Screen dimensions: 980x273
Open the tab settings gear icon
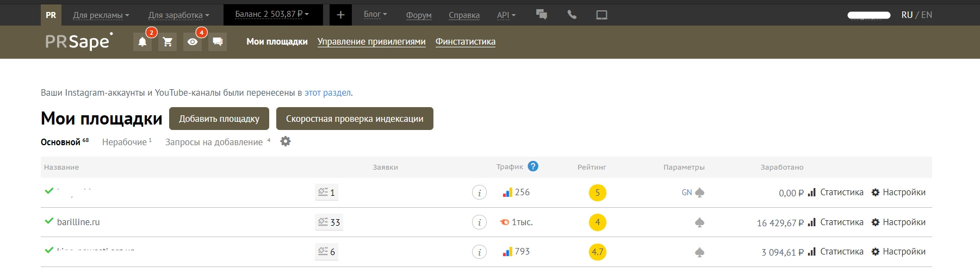pos(286,141)
